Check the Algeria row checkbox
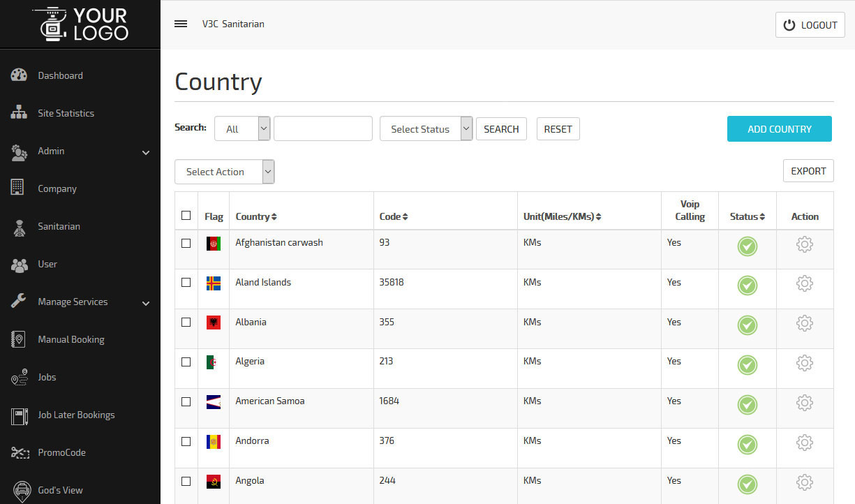Screen dimensions: 855x504 (x=186, y=362)
